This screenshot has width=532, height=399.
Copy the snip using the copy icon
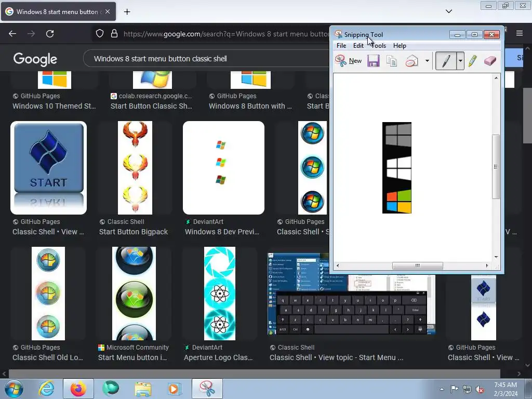[392, 61]
